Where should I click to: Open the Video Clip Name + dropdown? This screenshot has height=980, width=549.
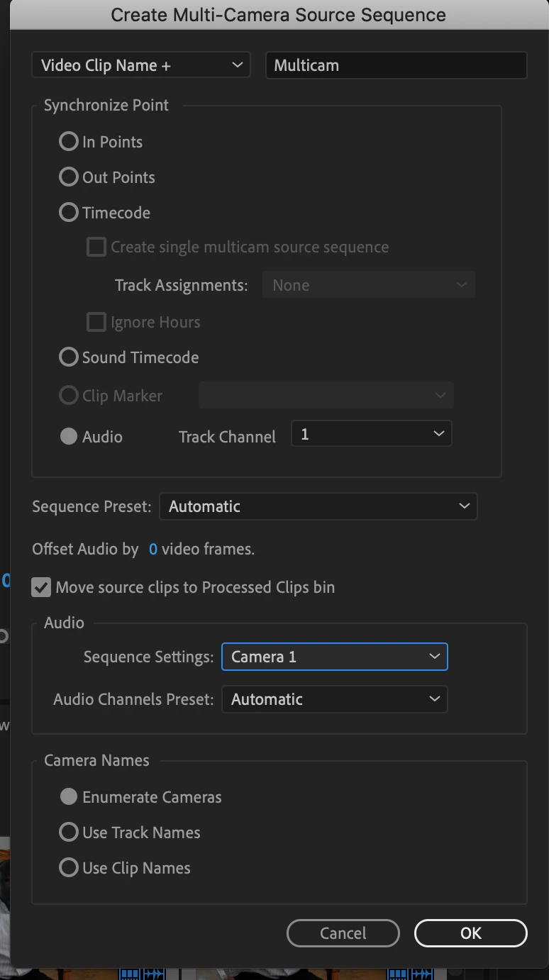(141, 65)
